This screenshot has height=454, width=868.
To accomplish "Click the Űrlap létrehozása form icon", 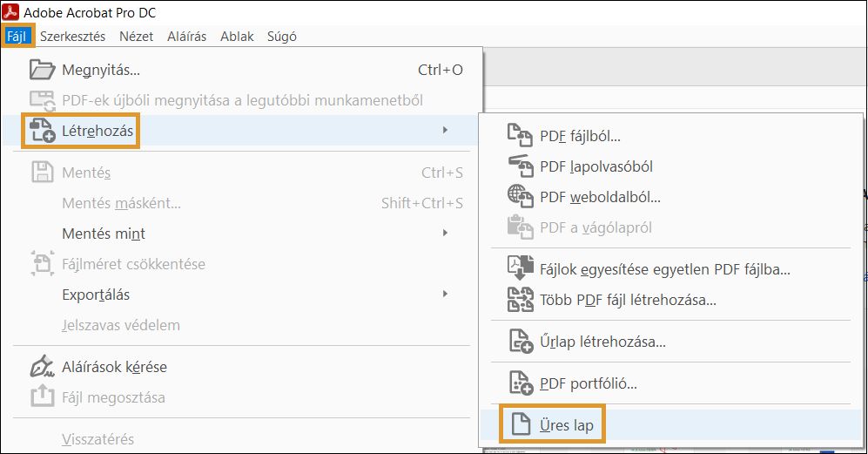I will tap(521, 341).
